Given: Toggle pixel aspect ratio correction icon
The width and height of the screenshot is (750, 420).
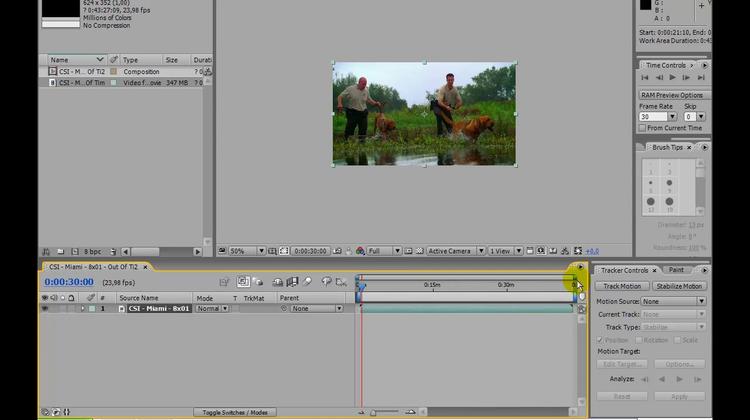Looking at the screenshot, I should [x=530, y=251].
